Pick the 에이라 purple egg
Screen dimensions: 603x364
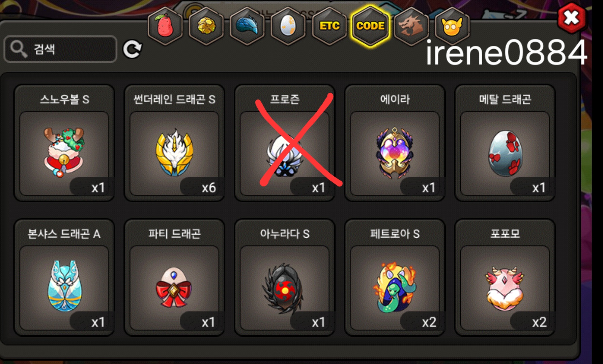coord(395,143)
